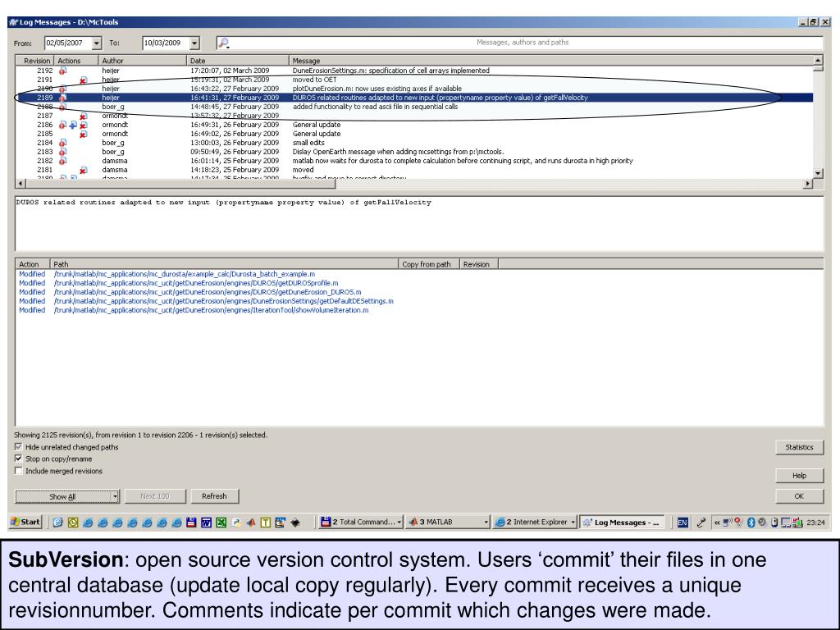Screen dimensions: 840x630
Task: Click the Actions column header
Action: 76,61
